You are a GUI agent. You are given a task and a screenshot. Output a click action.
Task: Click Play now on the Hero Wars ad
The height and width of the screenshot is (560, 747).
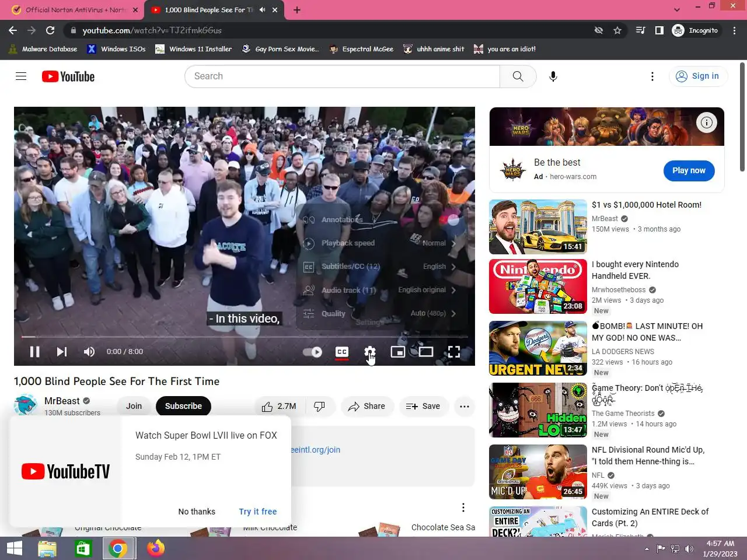689,170
